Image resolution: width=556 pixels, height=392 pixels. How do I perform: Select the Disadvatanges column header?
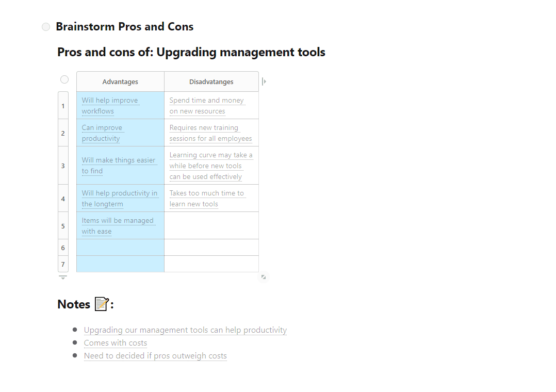[x=211, y=81]
